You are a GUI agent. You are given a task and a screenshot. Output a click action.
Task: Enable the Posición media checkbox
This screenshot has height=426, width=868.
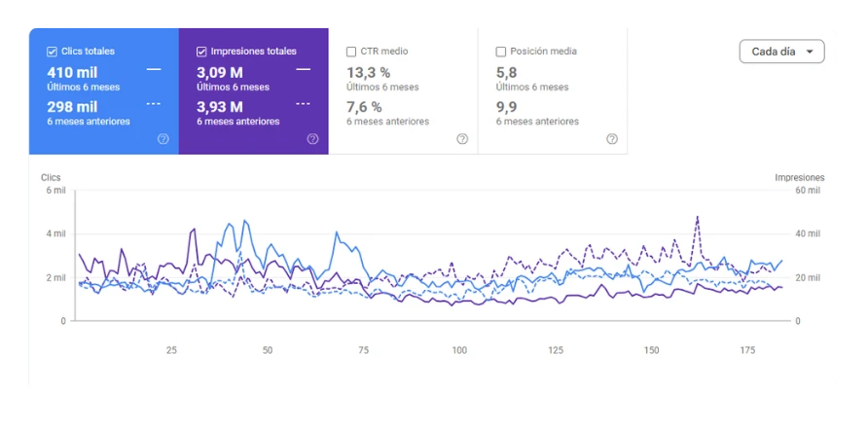pyautogui.click(x=501, y=52)
